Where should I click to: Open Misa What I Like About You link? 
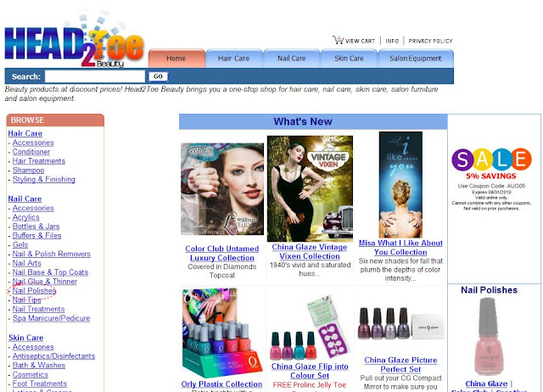(x=400, y=248)
